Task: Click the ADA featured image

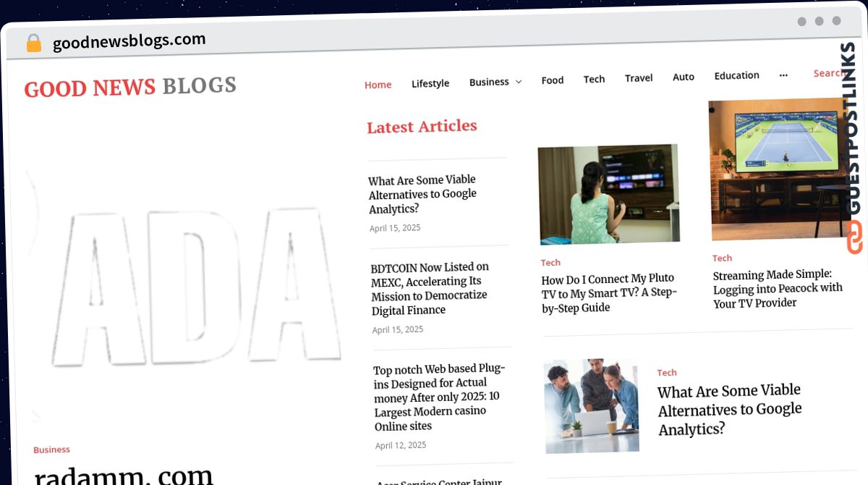Action: pos(184,290)
